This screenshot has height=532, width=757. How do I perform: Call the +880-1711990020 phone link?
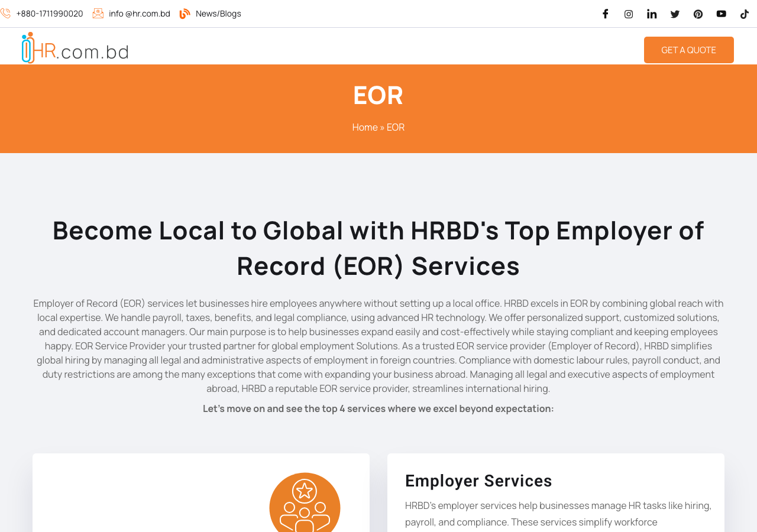(50, 14)
